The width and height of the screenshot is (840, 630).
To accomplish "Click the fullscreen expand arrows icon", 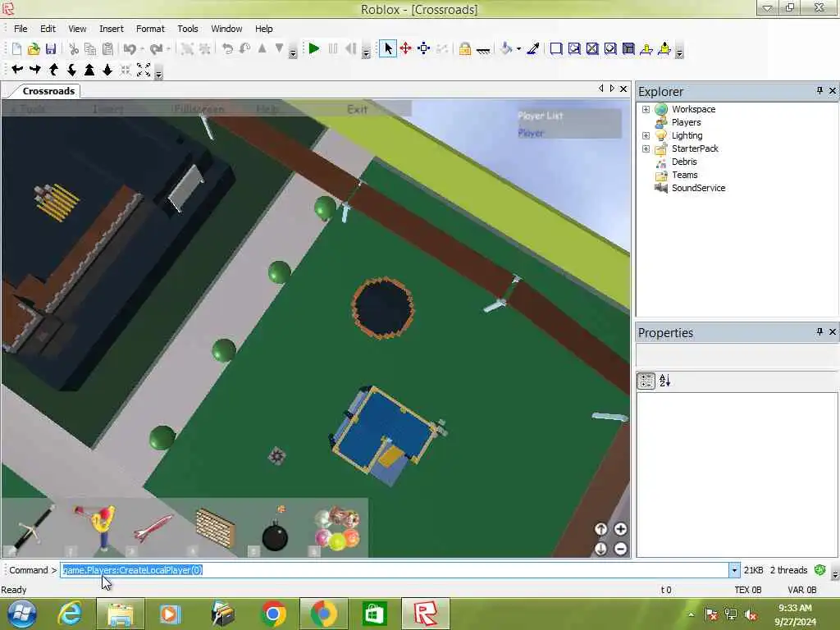I will (144, 69).
